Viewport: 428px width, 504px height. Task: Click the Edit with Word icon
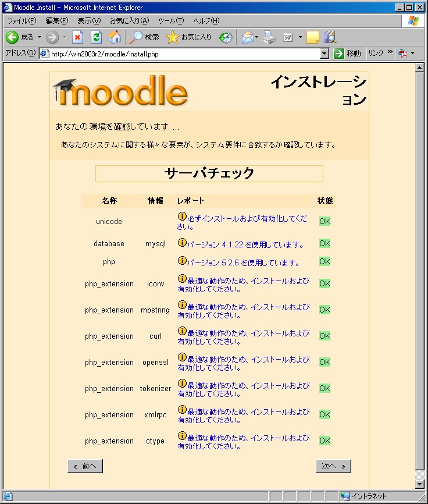[x=288, y=37]
